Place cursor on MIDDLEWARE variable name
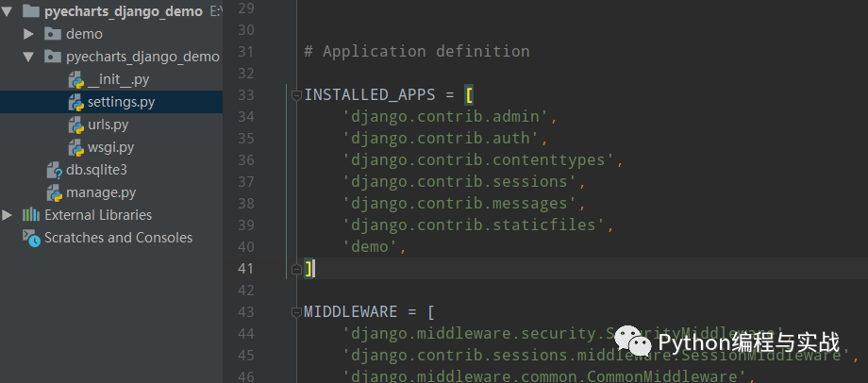 [350, 312]
